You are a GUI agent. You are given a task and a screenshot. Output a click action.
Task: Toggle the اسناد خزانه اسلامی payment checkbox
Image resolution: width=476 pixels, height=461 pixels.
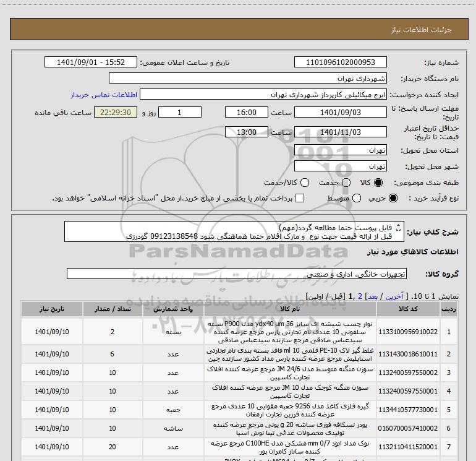(300, 198)
